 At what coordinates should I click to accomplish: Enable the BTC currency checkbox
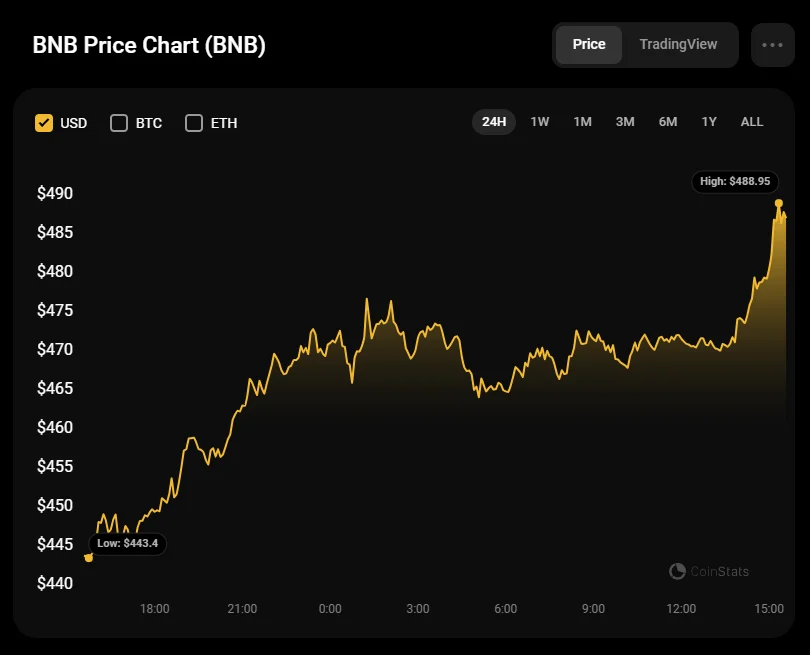(x=119, y=123)
